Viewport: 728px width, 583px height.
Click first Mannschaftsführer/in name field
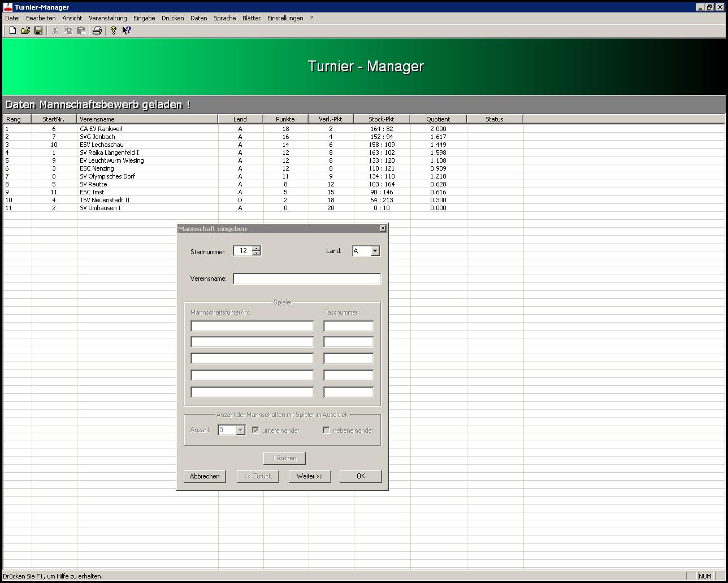tap(252, 326)
